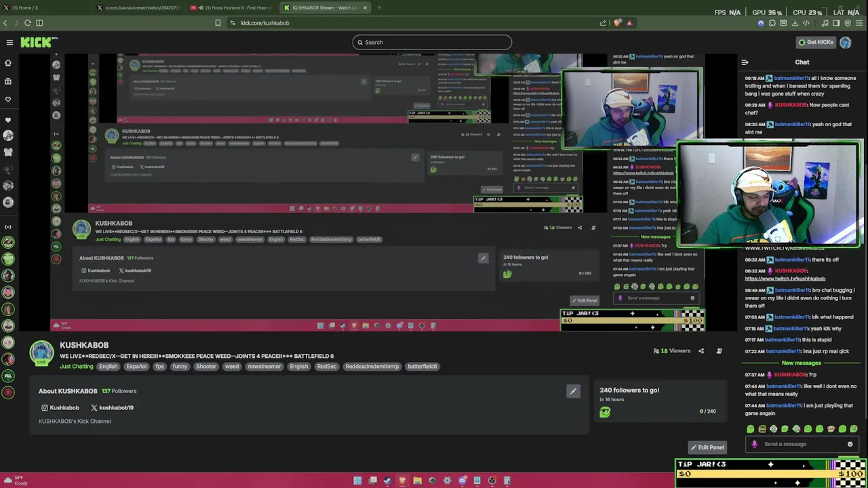Switch to the LauraLoomer status tab
The image size is (868, 488).
pyautogui.click(x=139, y=7)
